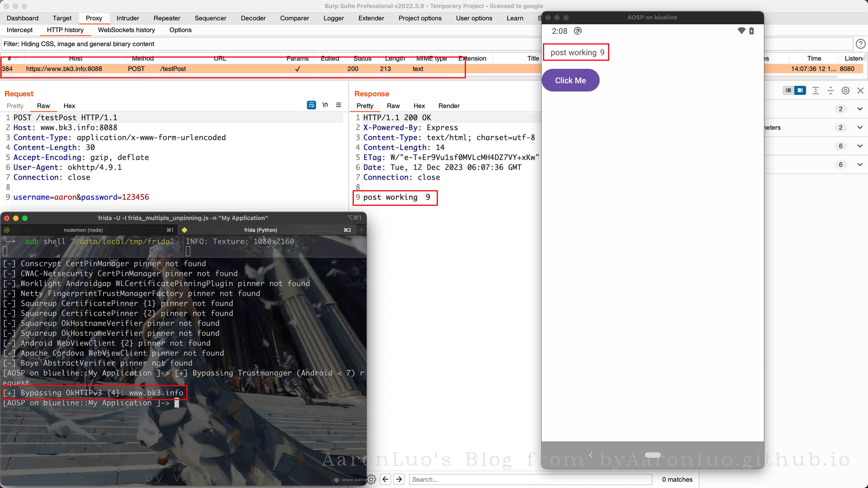Expand the first Inspector section chevron
This screenshot has height=488, width=868.
[860, 109]
